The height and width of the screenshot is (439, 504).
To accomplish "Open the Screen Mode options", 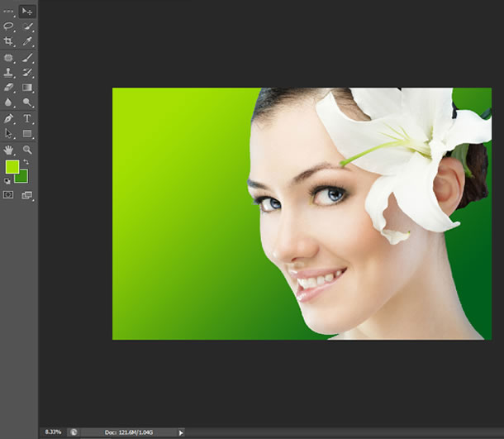I will click(27, 195).
